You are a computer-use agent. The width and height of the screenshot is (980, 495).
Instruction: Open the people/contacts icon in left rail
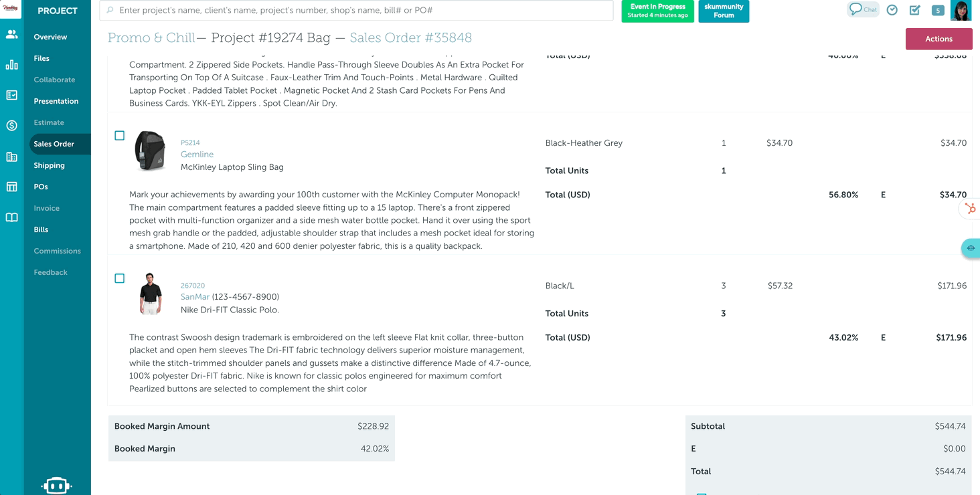coord(11,34)
